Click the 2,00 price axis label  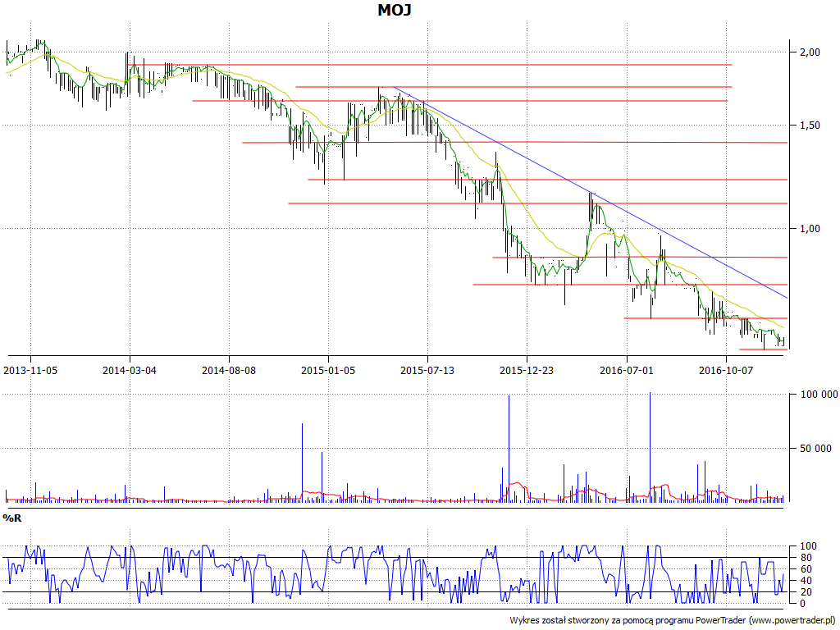810,52
